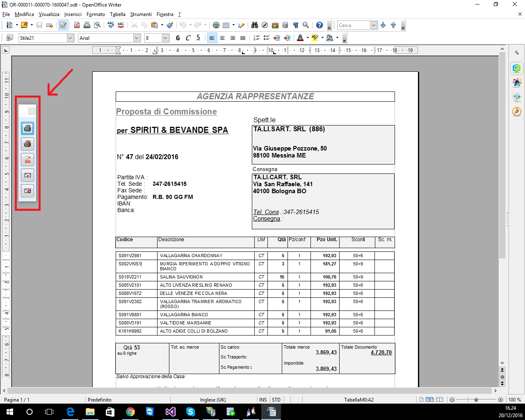Open the Gallery picture icon

point(275,25)
